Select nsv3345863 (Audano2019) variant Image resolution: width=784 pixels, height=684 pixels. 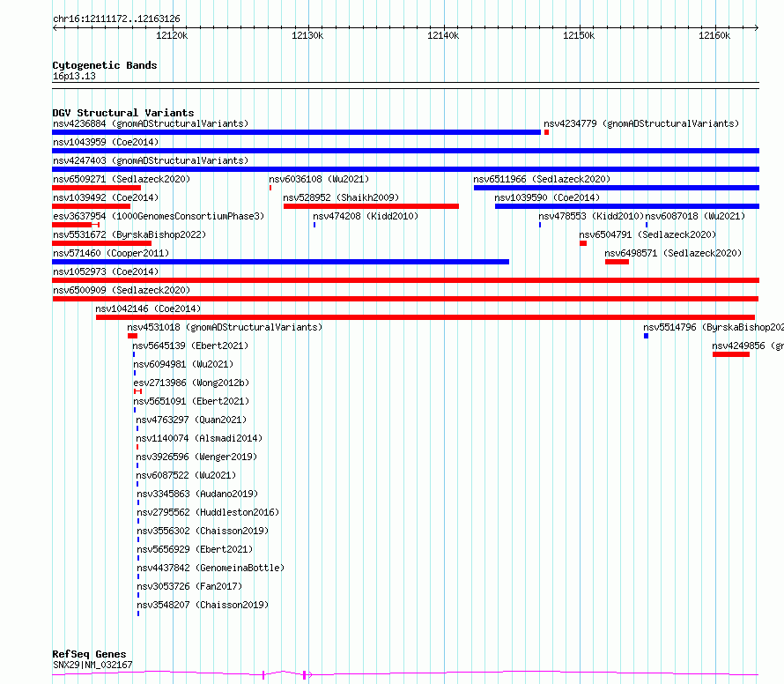[197, 494]
